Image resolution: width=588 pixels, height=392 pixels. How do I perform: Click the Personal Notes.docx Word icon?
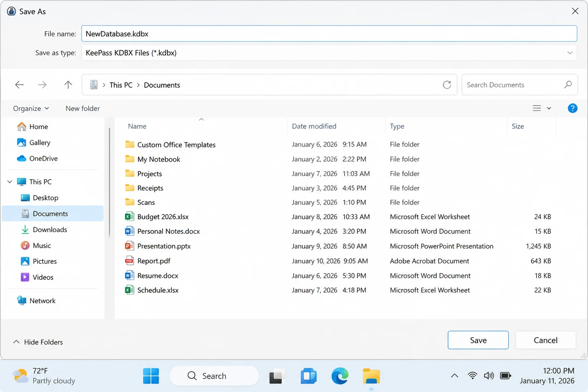[x=129, y=231]
